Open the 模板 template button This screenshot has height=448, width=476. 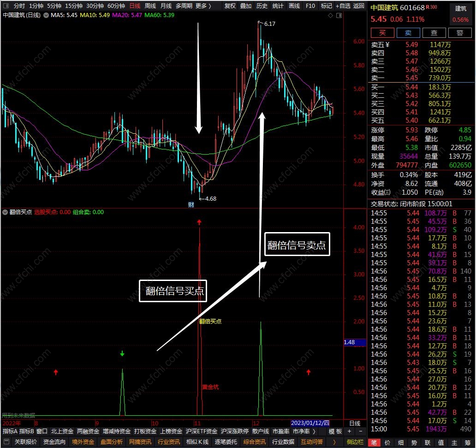pyautogui.click(x=335, y=431)
